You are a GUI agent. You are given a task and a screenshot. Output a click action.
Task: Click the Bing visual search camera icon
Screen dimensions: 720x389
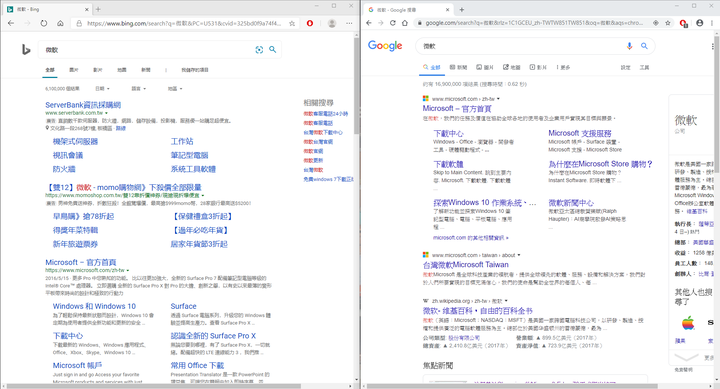259,50
